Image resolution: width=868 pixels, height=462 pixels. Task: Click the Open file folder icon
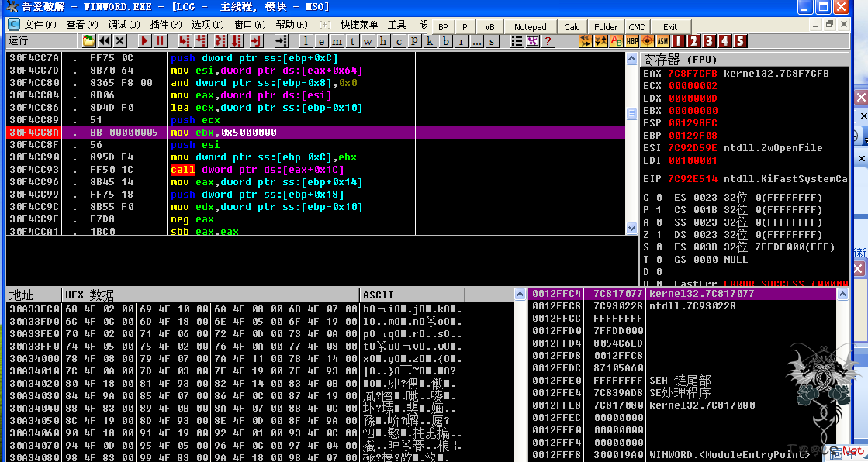tap(88, 41)
